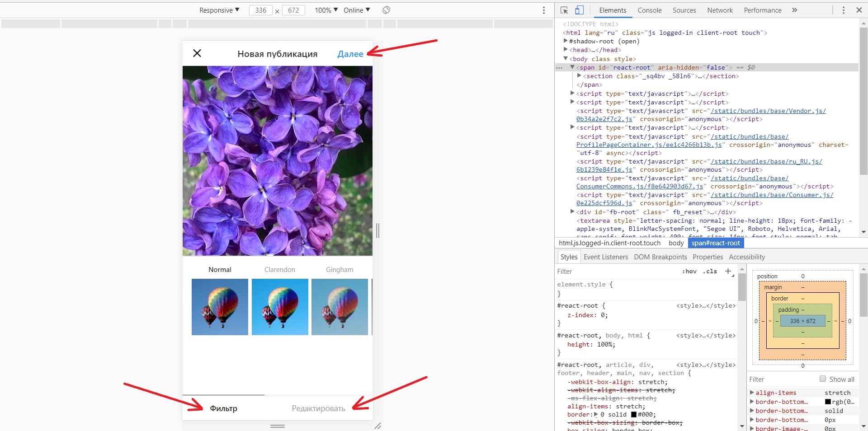868x431 pixels.
Task: Click the lilac photo preview
Action: coord(278,161)
